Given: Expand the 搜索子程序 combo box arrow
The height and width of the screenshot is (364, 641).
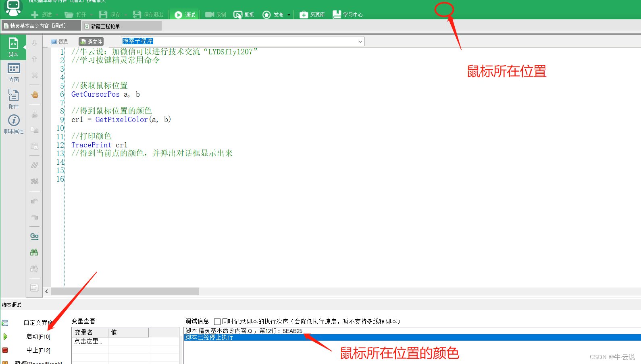Looking at the screenshot, I should [360, 41].
